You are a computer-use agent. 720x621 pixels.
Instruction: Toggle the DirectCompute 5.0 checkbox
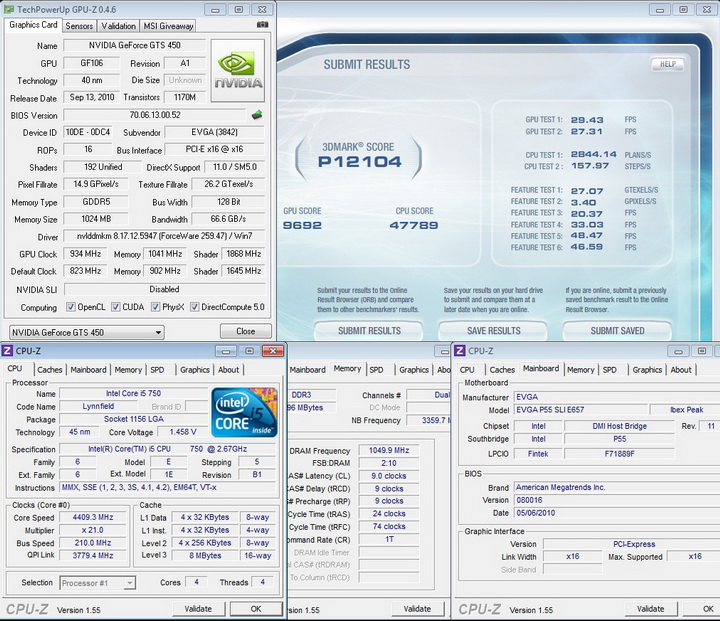pyautogui.click(x=195, y=307)
